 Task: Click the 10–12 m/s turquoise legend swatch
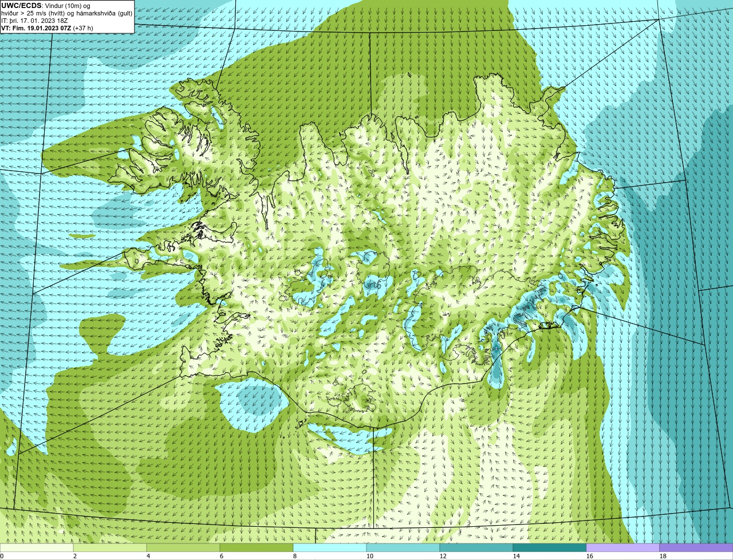pyautogui.click(x=403, y=548)
